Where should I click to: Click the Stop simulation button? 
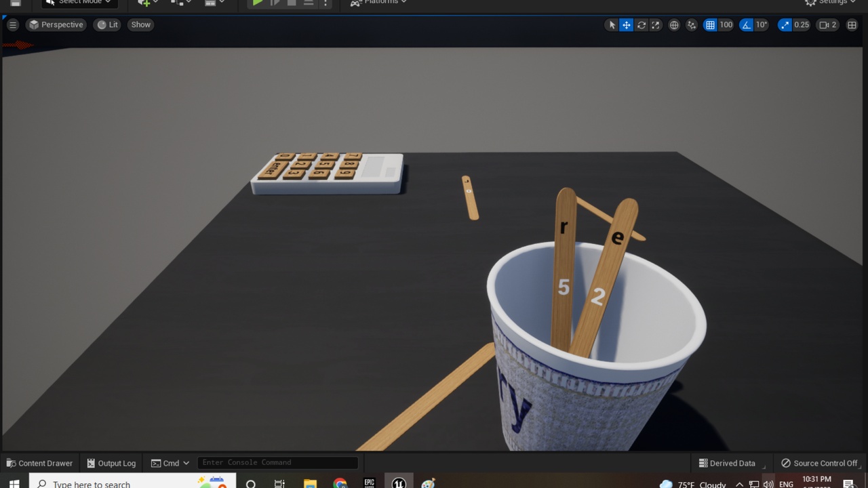(292, 3)
